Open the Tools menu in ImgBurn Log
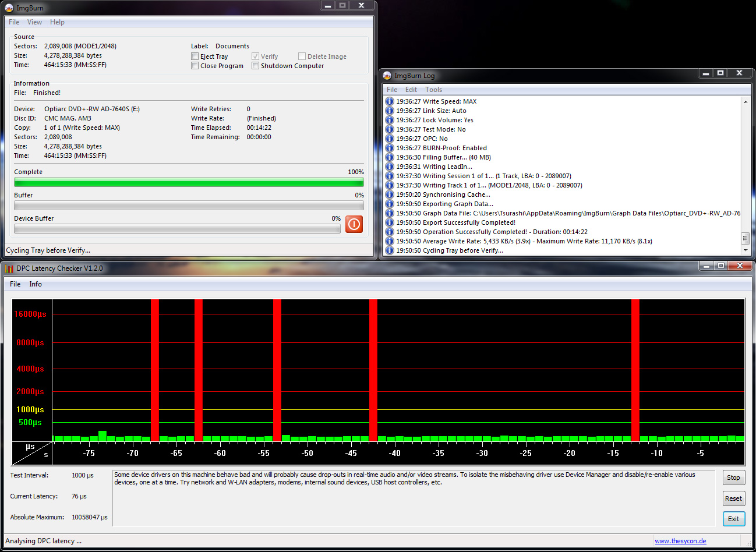756x552 pixels. (433, 90)
